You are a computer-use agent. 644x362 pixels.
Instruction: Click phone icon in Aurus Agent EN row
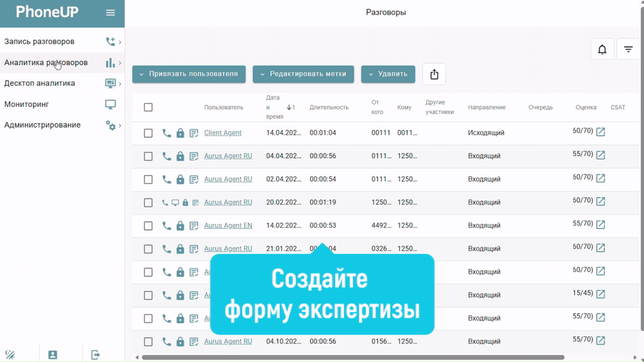[x=166, y=226]
